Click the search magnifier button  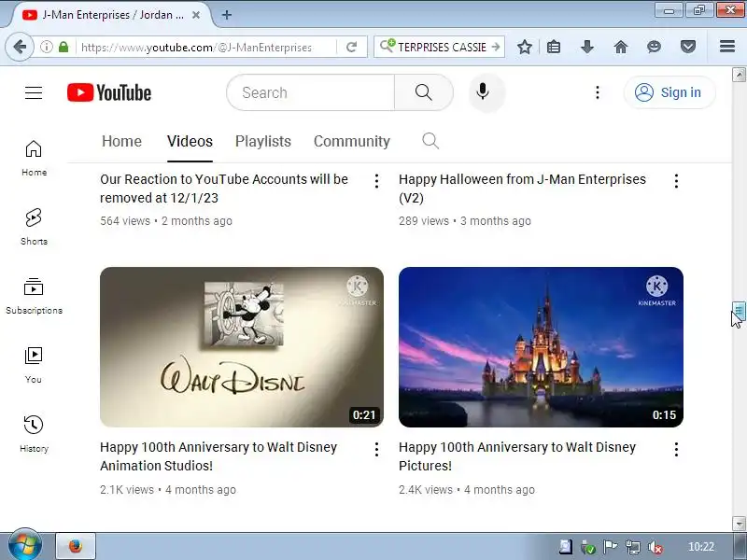coord(423,92)
